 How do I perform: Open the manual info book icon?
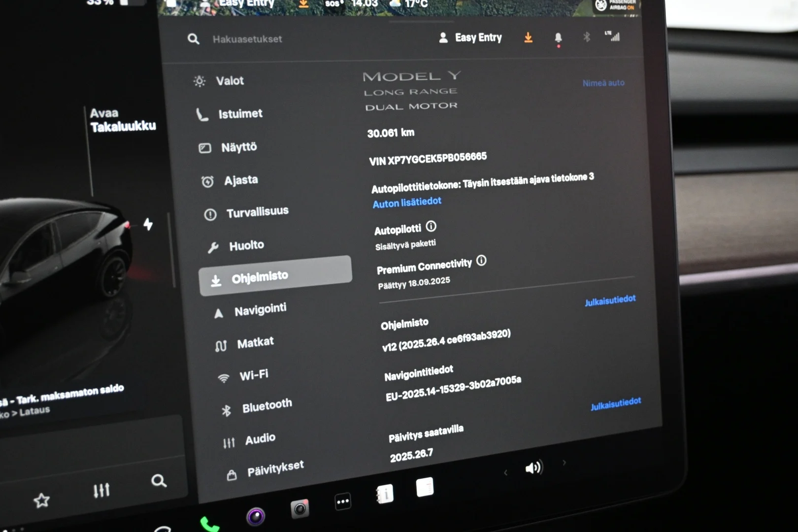tap(385, 494)
